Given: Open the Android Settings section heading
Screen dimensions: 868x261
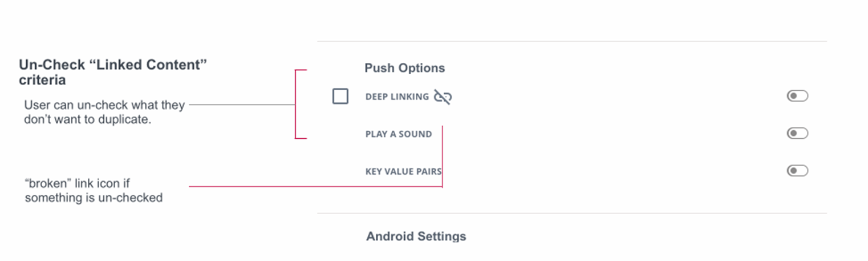Looking at the screenshot, I should pyautogui.click(x=416, y=236).
